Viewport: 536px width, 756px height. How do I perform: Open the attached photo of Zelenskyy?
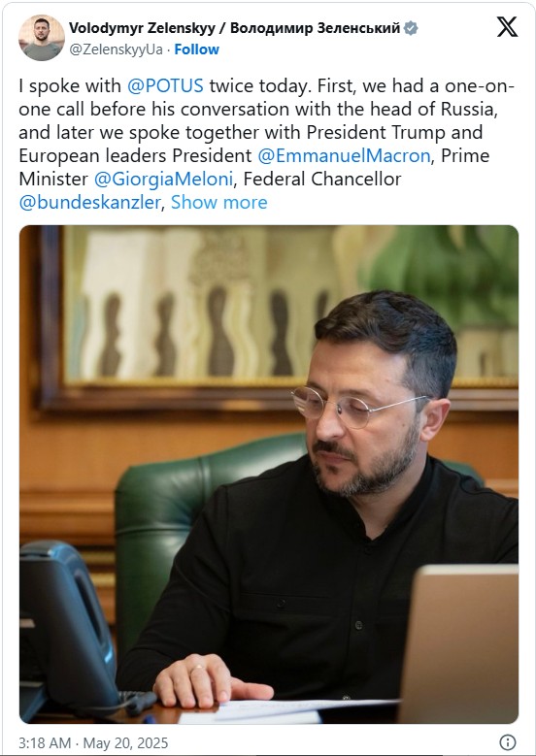point(269,475)
